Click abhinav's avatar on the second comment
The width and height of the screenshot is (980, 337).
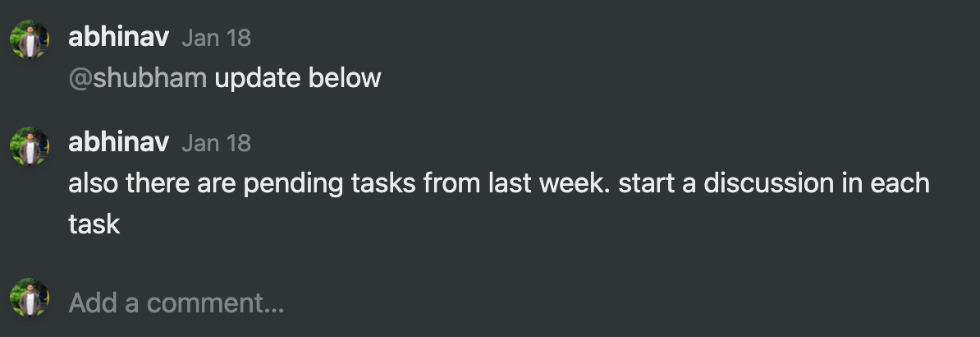pos(30,145)
